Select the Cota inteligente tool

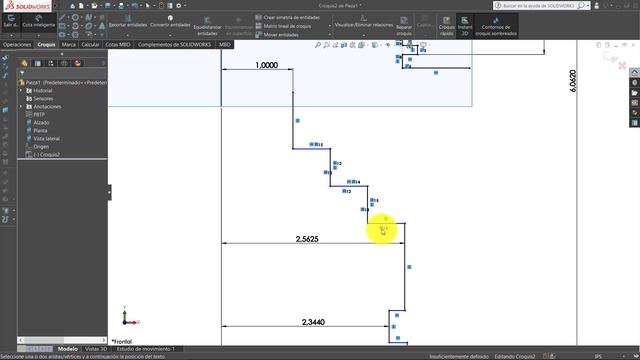coord(38,21)
